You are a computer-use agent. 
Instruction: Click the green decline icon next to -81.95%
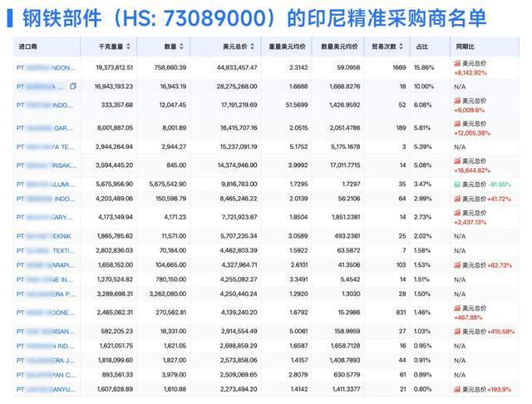pos(457,185)
